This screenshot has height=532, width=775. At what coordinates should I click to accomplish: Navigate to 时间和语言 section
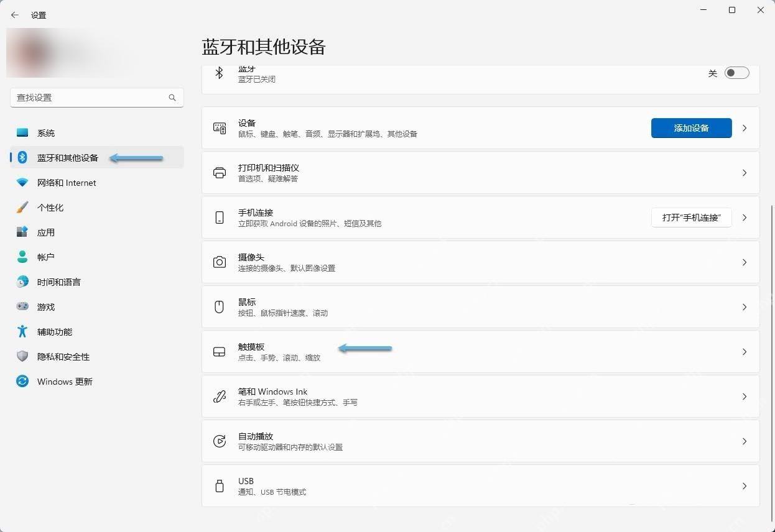coord(97,282)
